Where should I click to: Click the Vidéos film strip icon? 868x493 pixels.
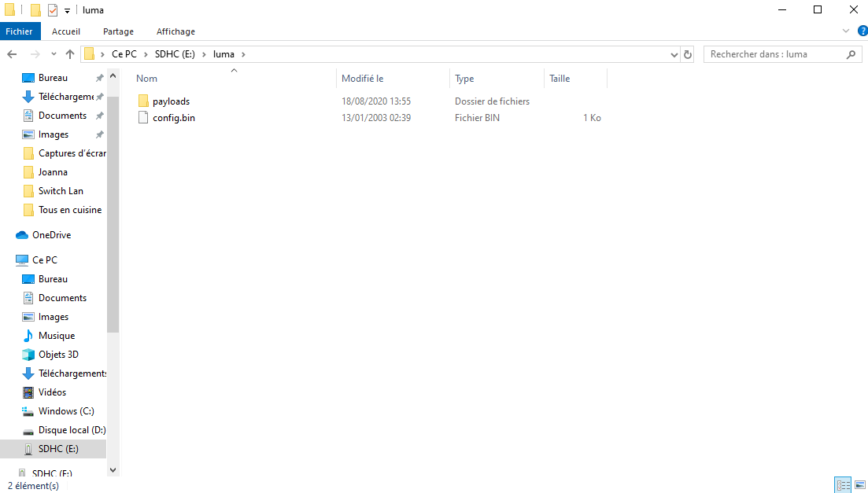28,392
